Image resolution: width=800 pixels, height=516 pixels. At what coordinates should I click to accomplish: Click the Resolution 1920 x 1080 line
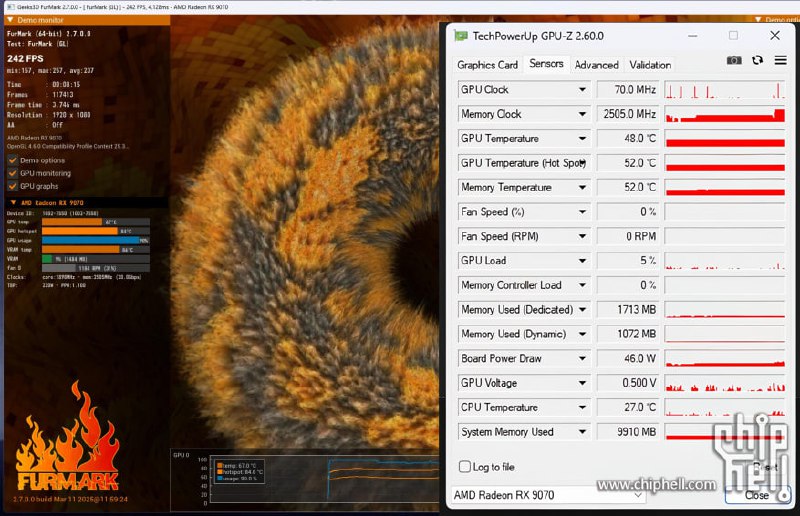(x=48, y=115)
